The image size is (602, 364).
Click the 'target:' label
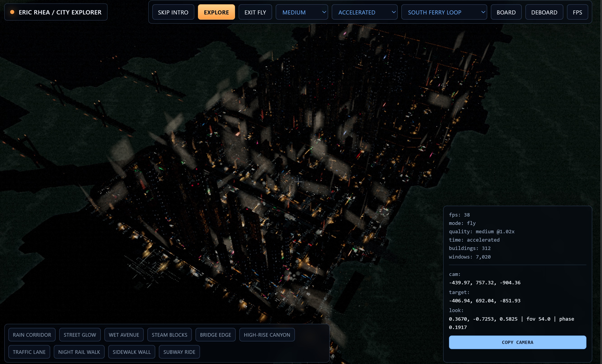point(459,292)
